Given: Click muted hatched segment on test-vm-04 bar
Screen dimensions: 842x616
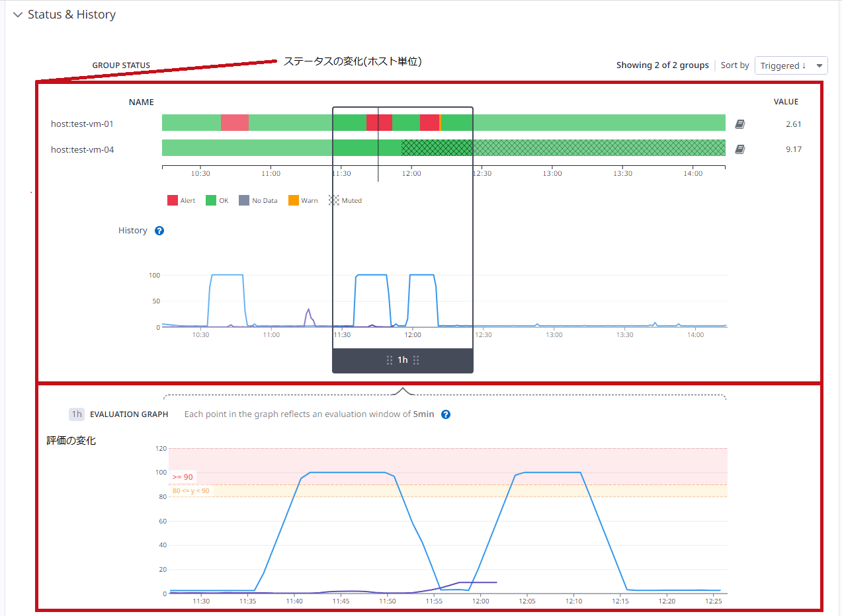Looking at the screenshot, I should [564, 148].
